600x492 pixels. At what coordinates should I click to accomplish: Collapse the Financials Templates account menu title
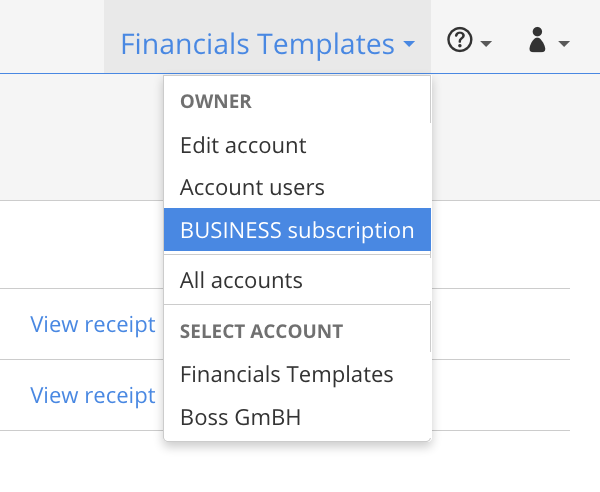[257, 44]
